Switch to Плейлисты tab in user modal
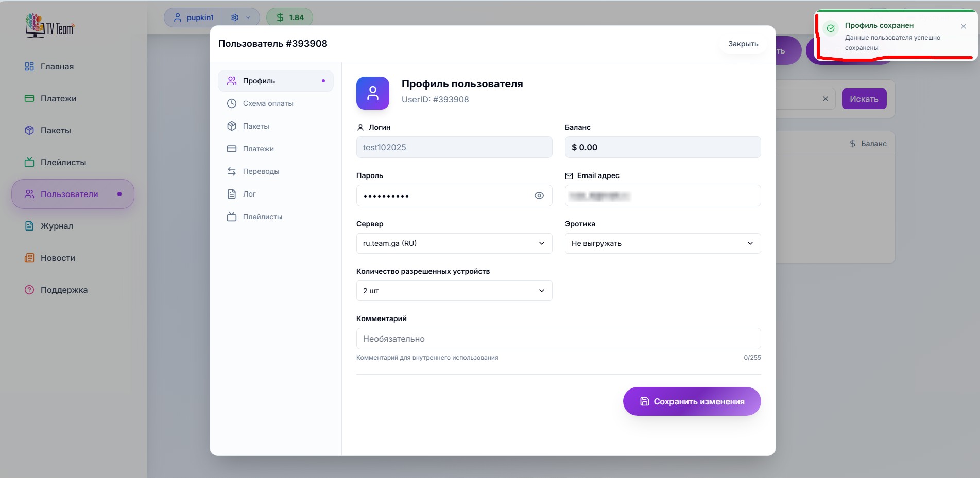The width and height of the screenshot is (980, 478). coord(262,217)
